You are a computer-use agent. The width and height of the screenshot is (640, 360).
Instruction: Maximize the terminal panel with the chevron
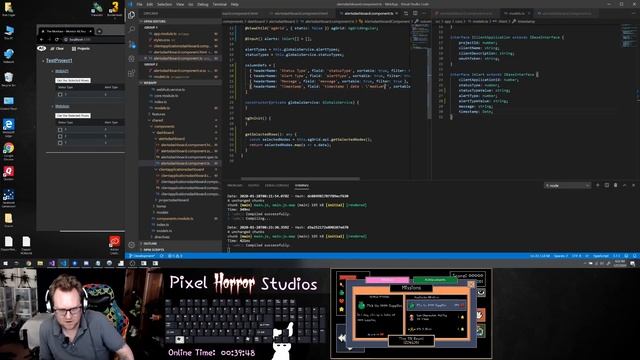coord(624,185)
